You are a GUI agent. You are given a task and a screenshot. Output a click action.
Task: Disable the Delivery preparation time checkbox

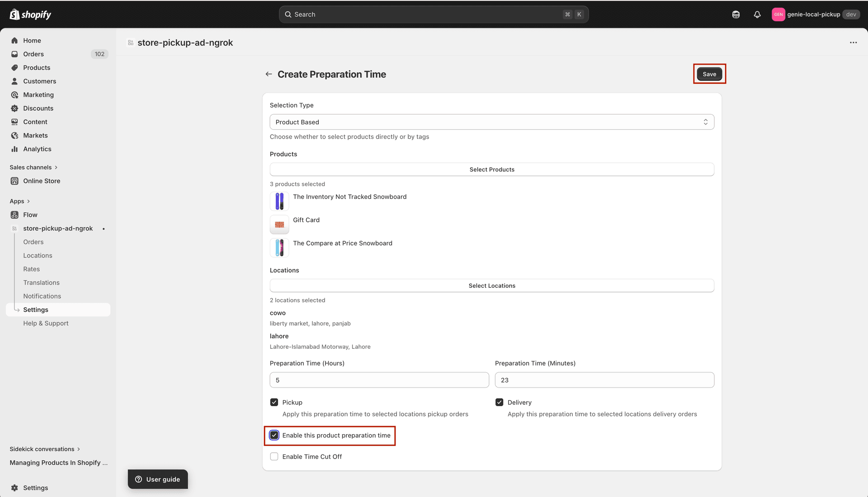500,402
